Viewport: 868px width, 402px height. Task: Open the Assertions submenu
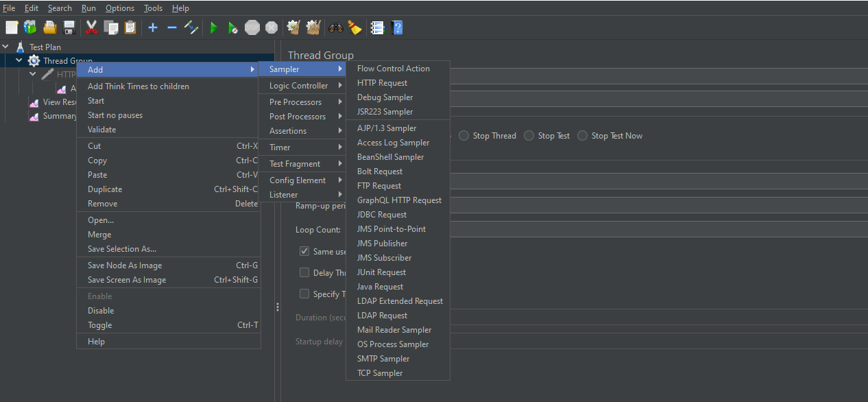[x=302, y=131]
